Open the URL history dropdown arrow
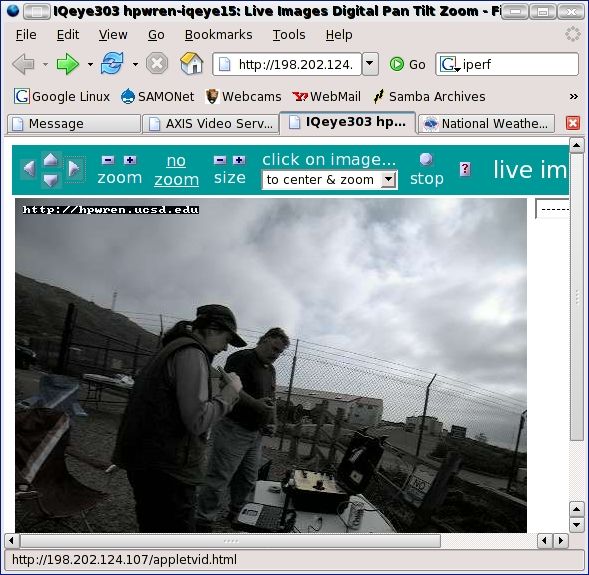 (370, 64)
